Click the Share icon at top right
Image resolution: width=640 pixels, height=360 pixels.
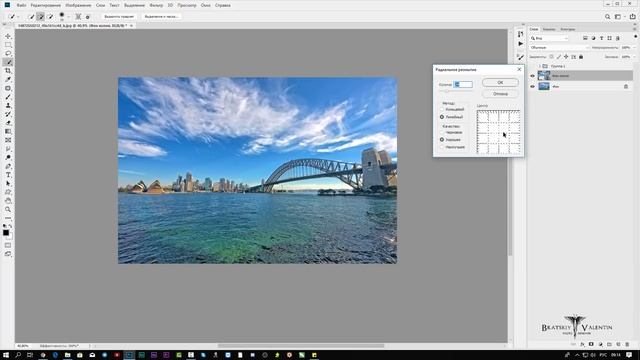point(632,17)
